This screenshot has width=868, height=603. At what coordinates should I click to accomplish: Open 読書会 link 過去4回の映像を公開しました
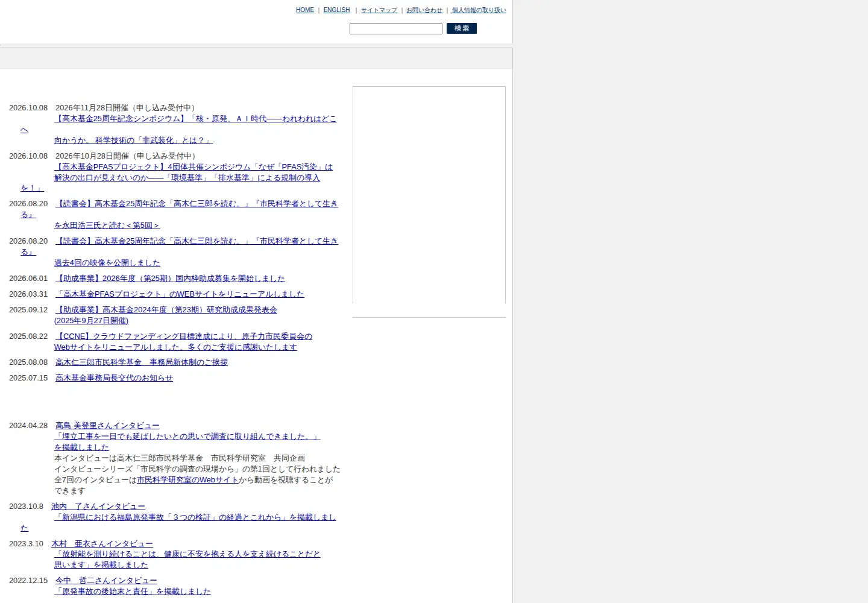click(x=107, y=263)
